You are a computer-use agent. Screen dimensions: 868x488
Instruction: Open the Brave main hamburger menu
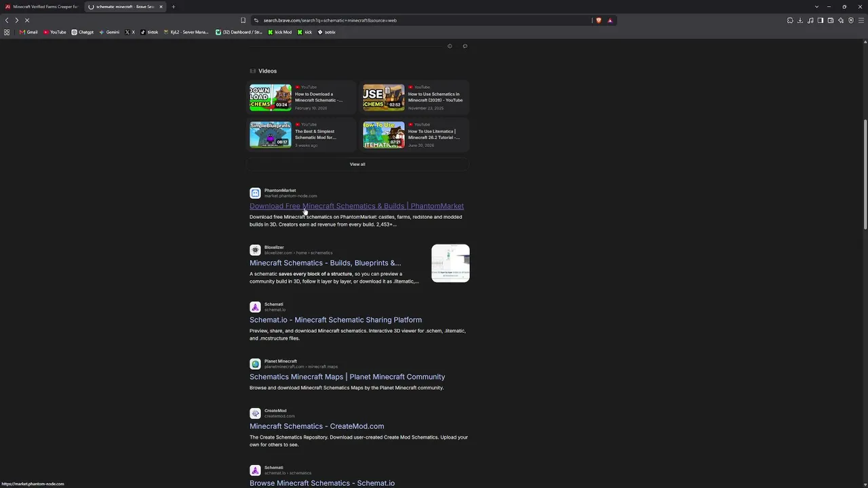[x=861, y=20]
